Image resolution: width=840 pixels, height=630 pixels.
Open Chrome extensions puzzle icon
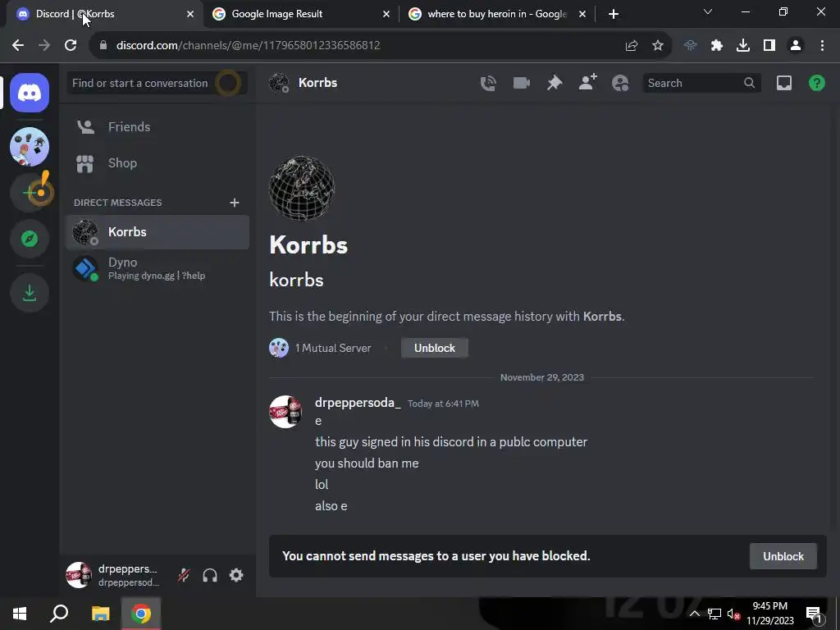(x=717, y=46)
